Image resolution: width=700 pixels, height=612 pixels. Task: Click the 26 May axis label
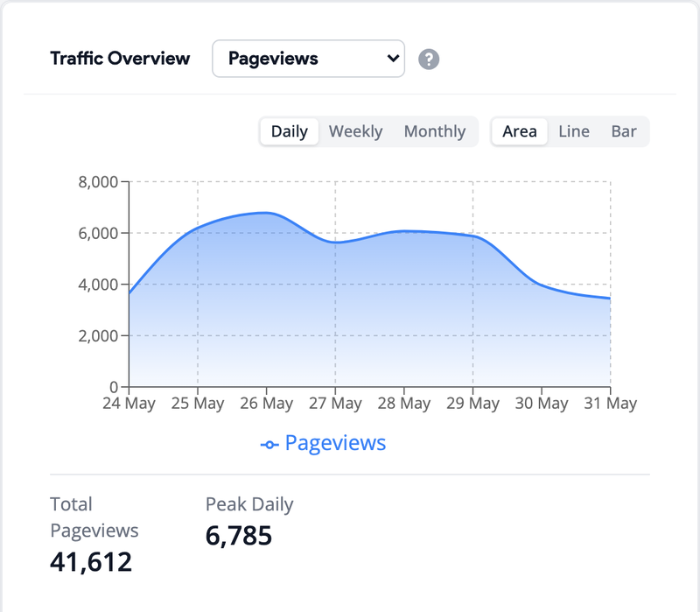click(267, 404)
